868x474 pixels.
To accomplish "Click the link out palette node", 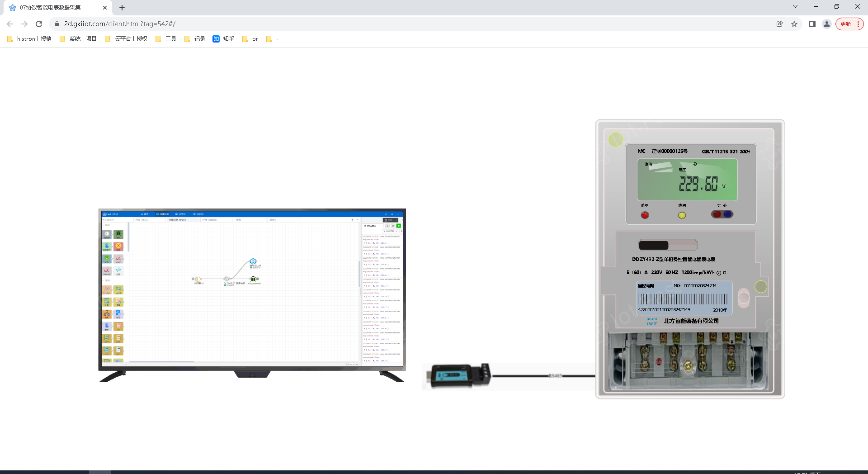I will click(107, 271).
